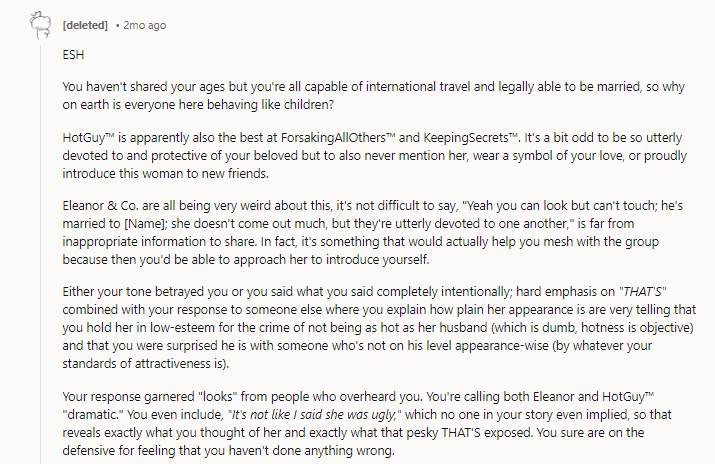This screenshot has height=464, width=715.
Task: Click the "2mo ago" comment timestamp
Action: [146, 23]
